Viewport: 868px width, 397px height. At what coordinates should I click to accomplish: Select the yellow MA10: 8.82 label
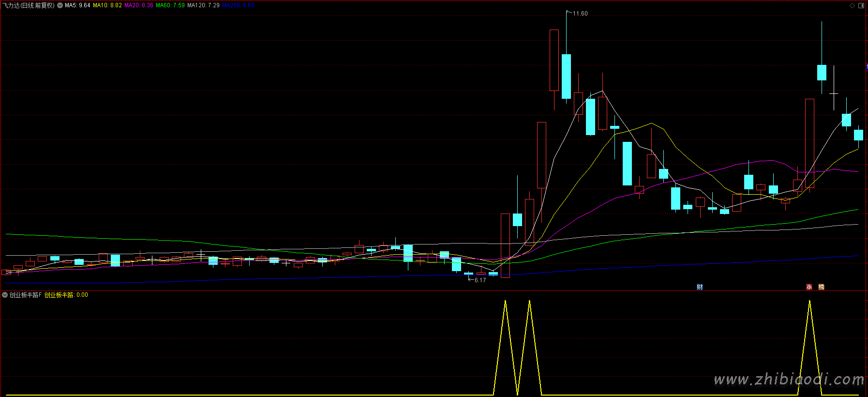[107, 5]
